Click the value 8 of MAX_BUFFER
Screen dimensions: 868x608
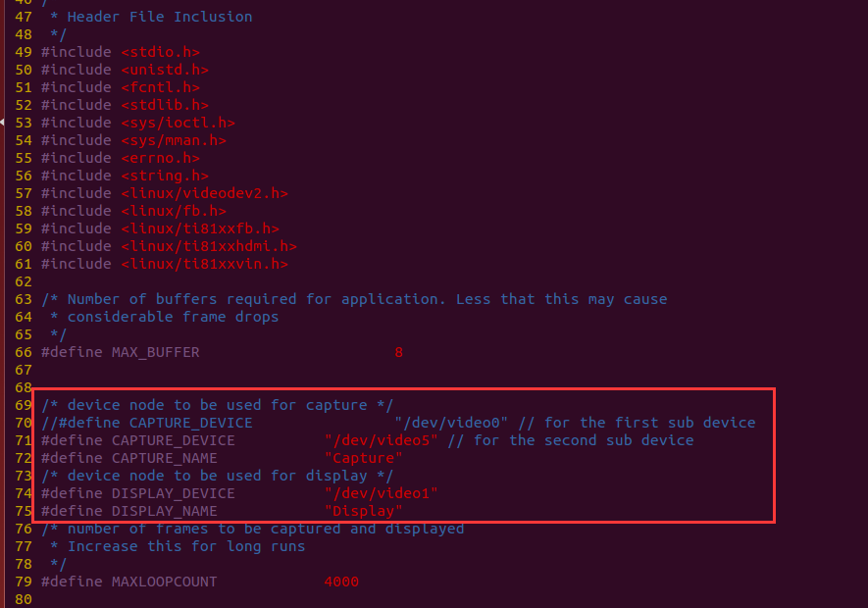tap(398, 352)
